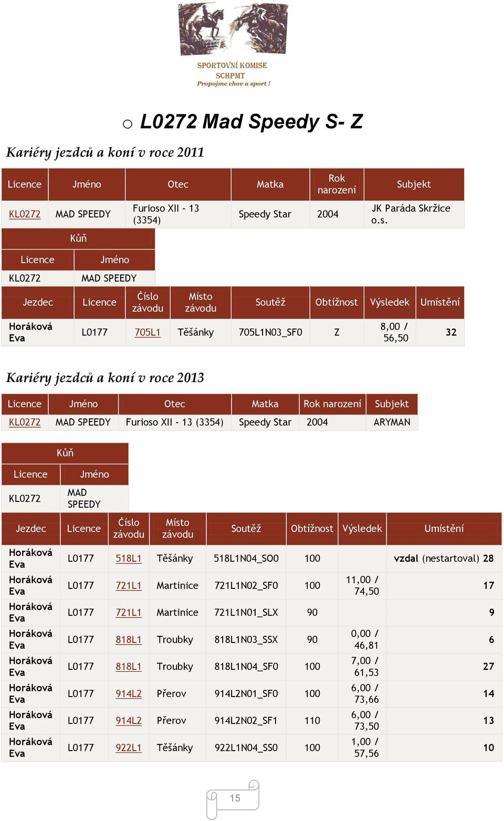Screen dimensions: 504x821
Task: Open the 914L2 link for 914L2N02_SF1
Action: [129, 721]
